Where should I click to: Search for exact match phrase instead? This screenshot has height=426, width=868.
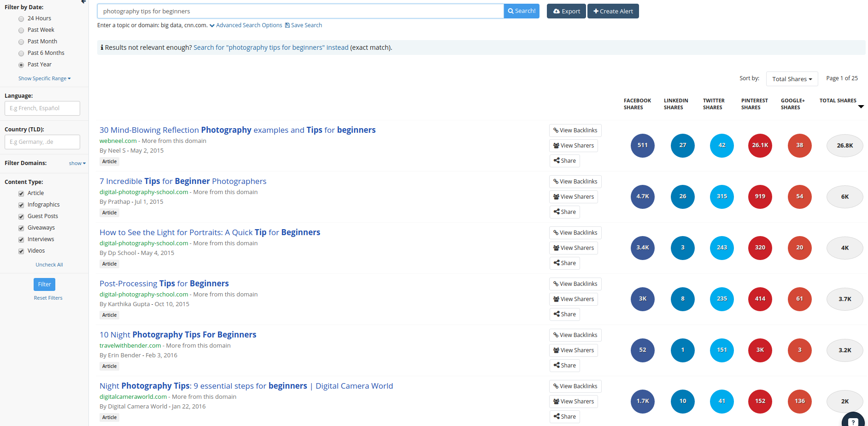click(271, 47)
